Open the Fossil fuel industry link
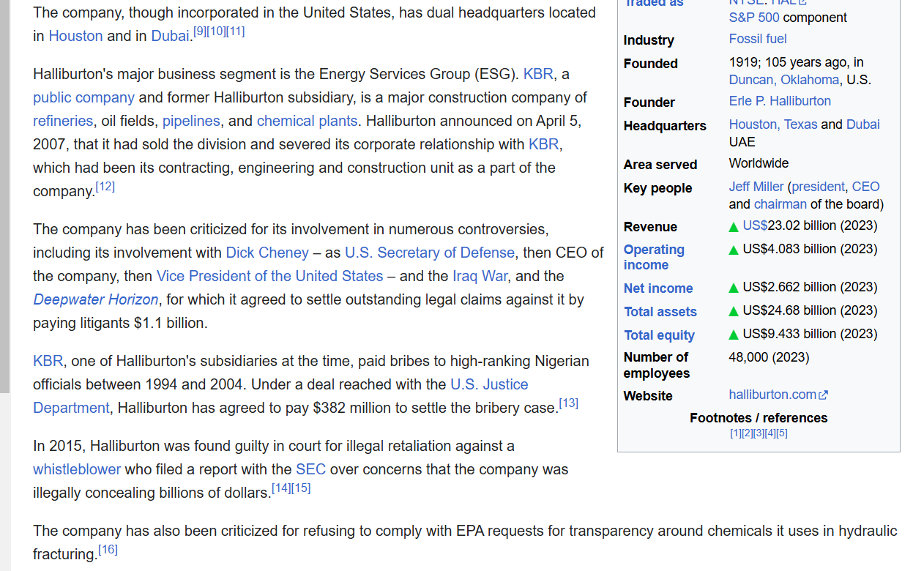 click(758, 39)
